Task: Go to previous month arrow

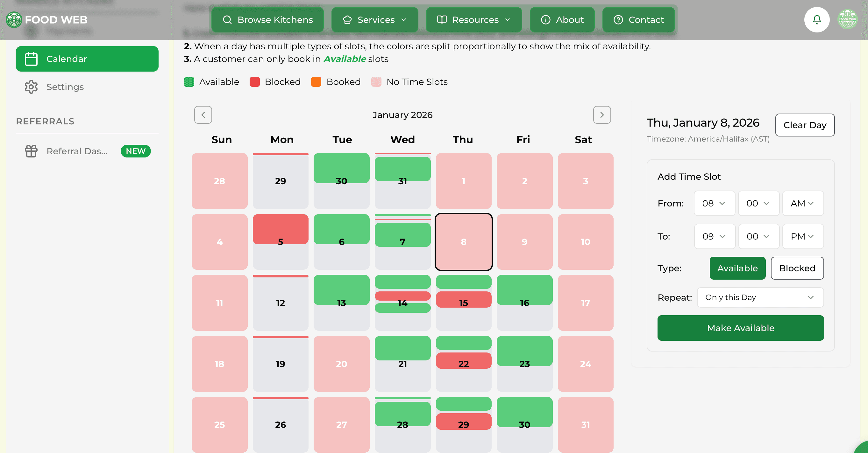Action: coord(203,115)
